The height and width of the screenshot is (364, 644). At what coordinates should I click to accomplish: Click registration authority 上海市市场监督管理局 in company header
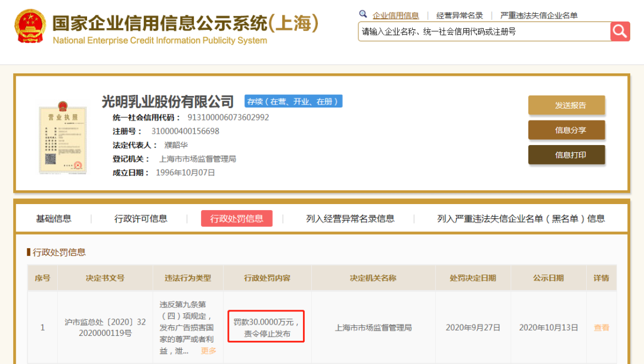tap(197, 159)
